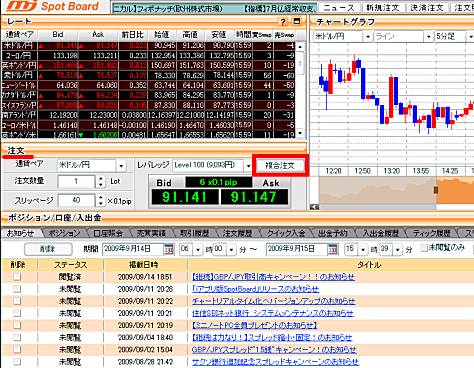Open the end minute dropdown showing 39
Screen dimensions: 474x368
pos(398,249)
